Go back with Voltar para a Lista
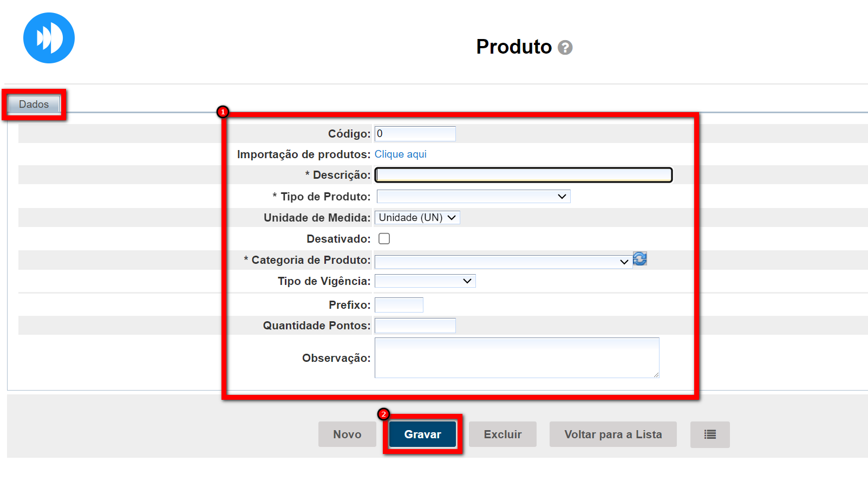The width and height of the screenshot is (868, 487). [x=613, y=434]
